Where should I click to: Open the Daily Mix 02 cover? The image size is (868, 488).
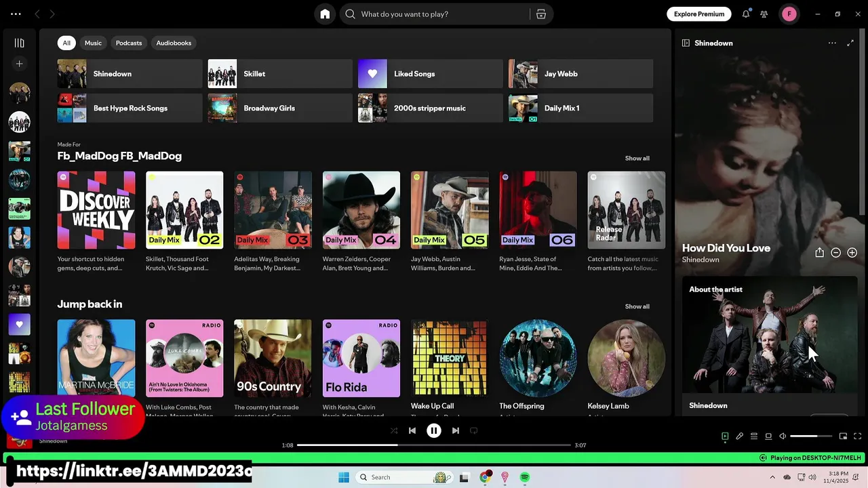pos(184,210)
